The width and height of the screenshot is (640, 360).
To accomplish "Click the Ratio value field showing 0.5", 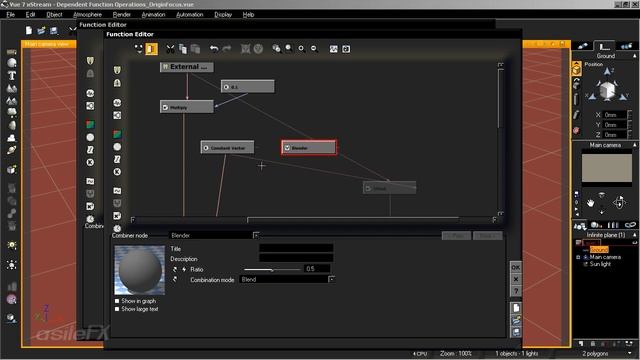I will point(317,269).
